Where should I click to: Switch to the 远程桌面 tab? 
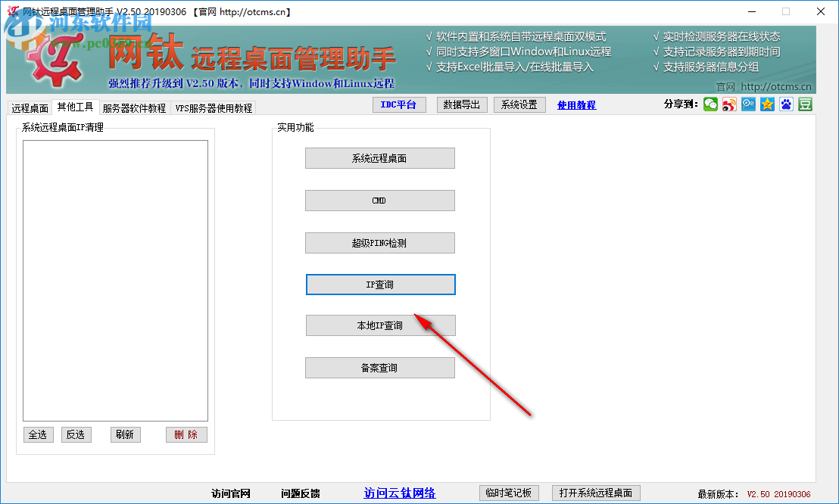point(30,107)
